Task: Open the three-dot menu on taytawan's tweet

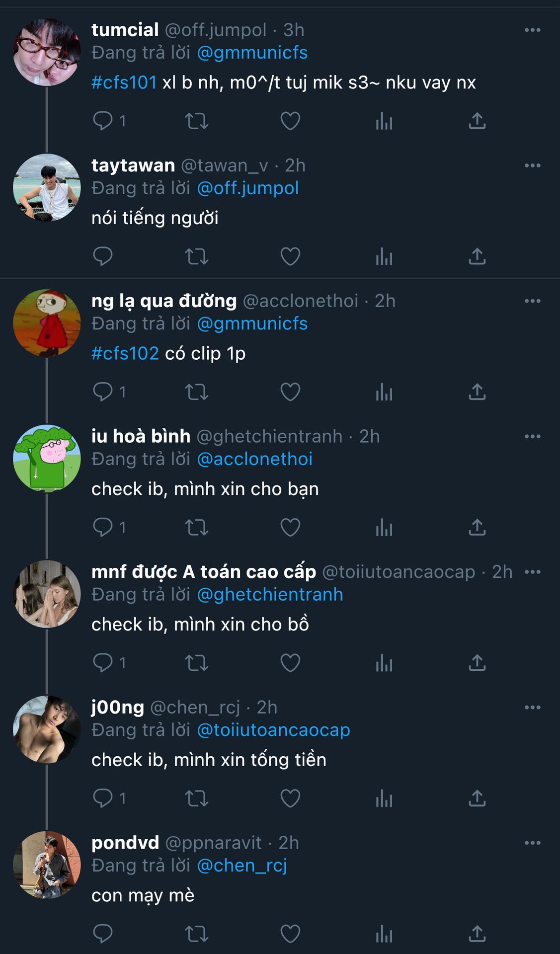Action: tap(532, 165)
